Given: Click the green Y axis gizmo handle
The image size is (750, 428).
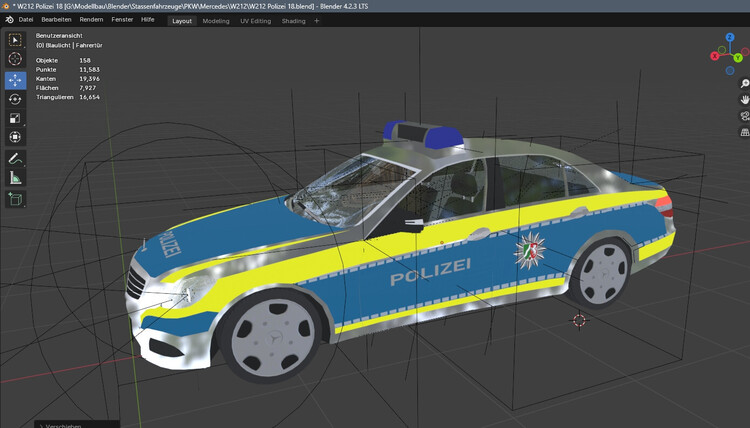Looking at the screenshot, I should tap(737, 58).
